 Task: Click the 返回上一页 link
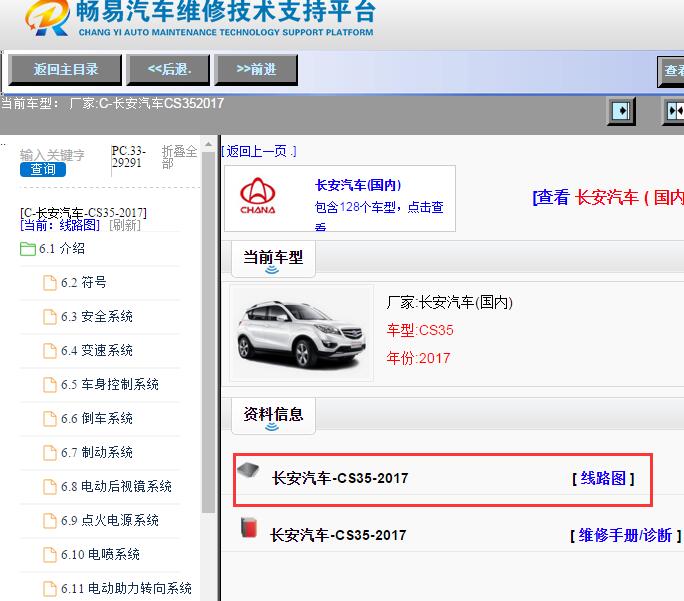point(259,151)
